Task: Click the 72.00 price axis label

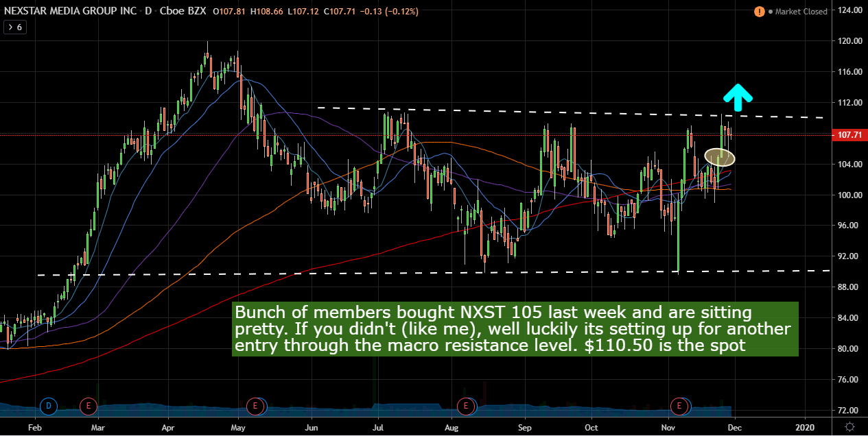Action: coord(848,411)
